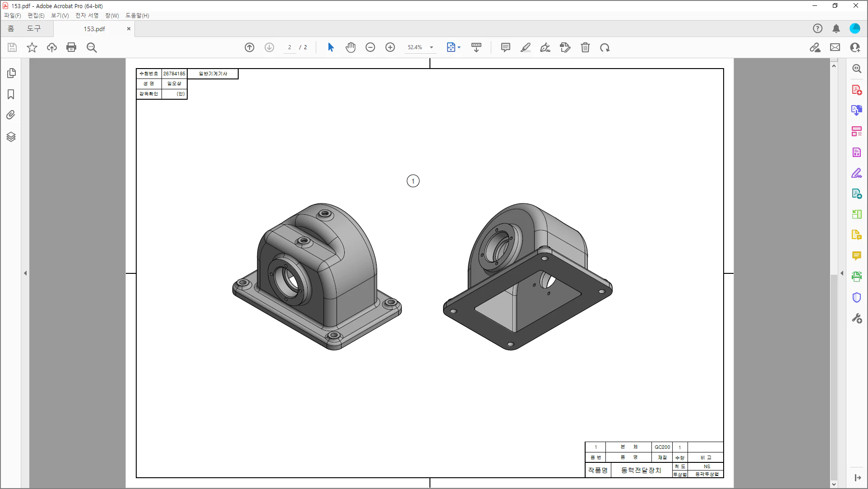Open Acrobat help with the question mark button
The height and width of the screenshot is (489, 868).
pyautogui.click(x=817, y=28)
